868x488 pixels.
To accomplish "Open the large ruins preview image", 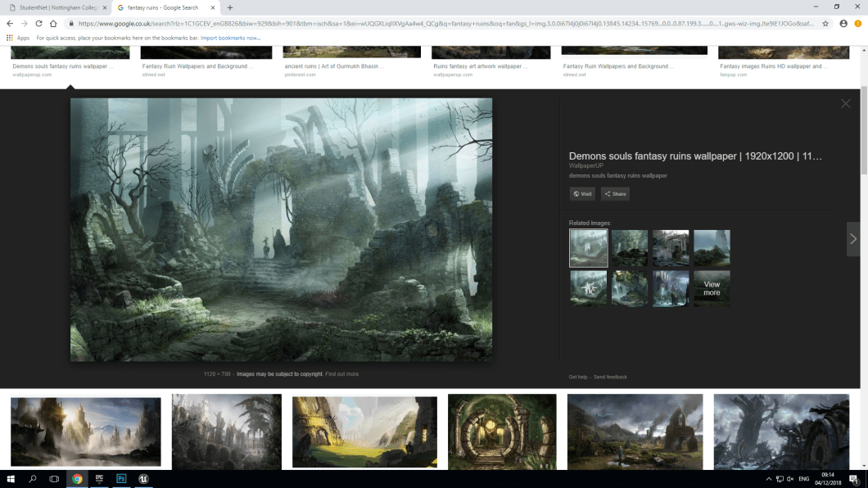I will click(281, 230).
